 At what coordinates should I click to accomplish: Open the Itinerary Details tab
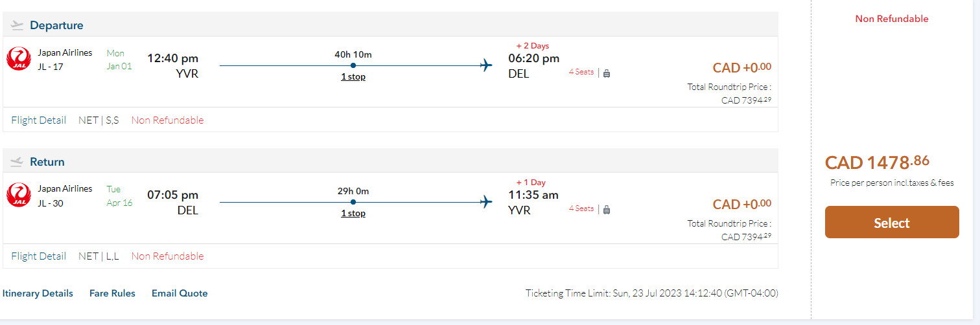tap(38, 293)
